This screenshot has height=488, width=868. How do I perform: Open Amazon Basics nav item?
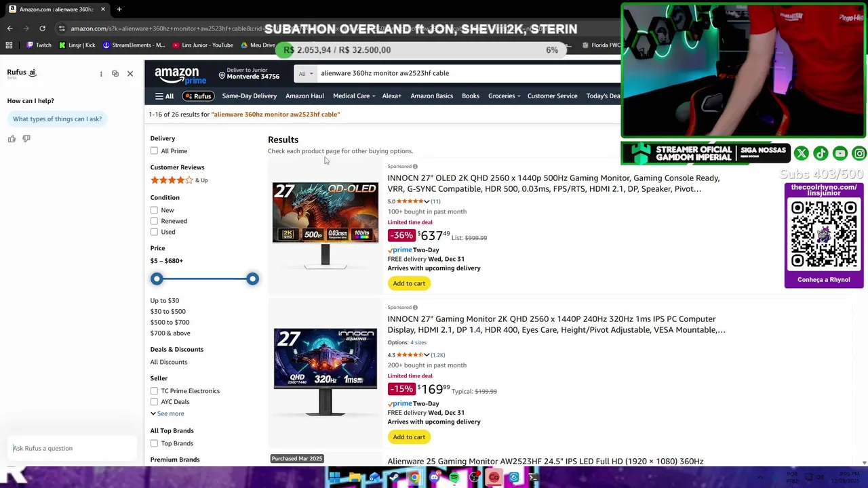point(431,96)
